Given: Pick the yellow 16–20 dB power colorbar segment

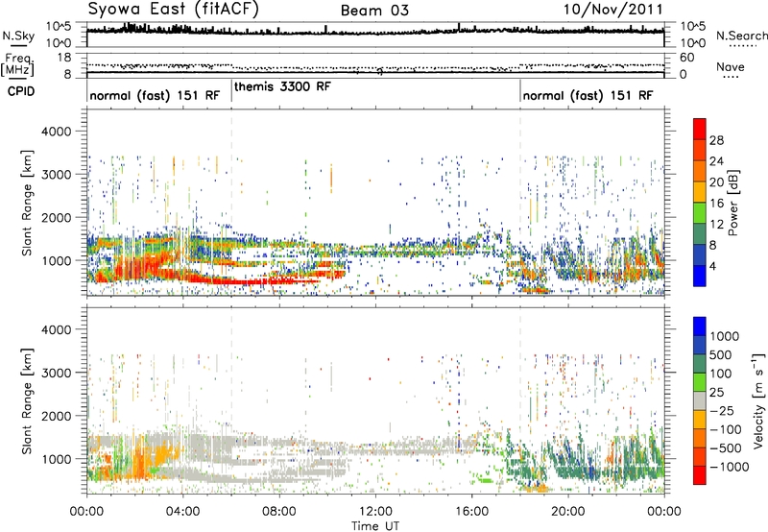Looking at the screenshot, I should (700, 191).
